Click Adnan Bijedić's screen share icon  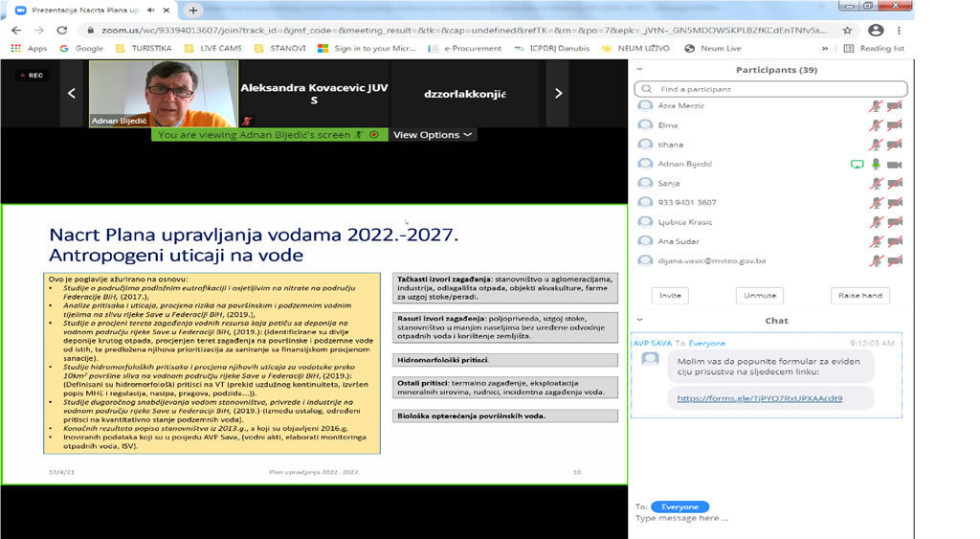(x=857, y=164)
